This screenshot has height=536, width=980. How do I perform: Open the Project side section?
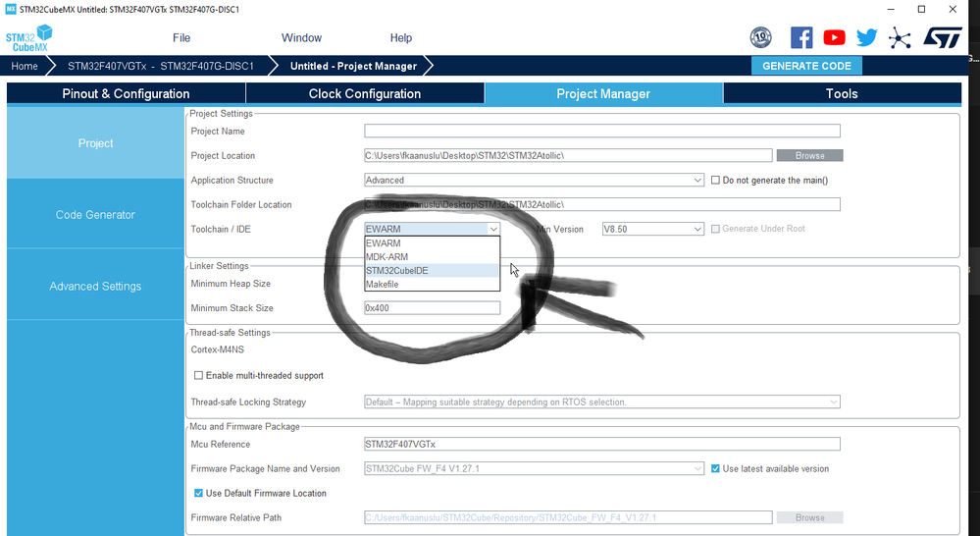pyautogui.click(x=95, y=143)
